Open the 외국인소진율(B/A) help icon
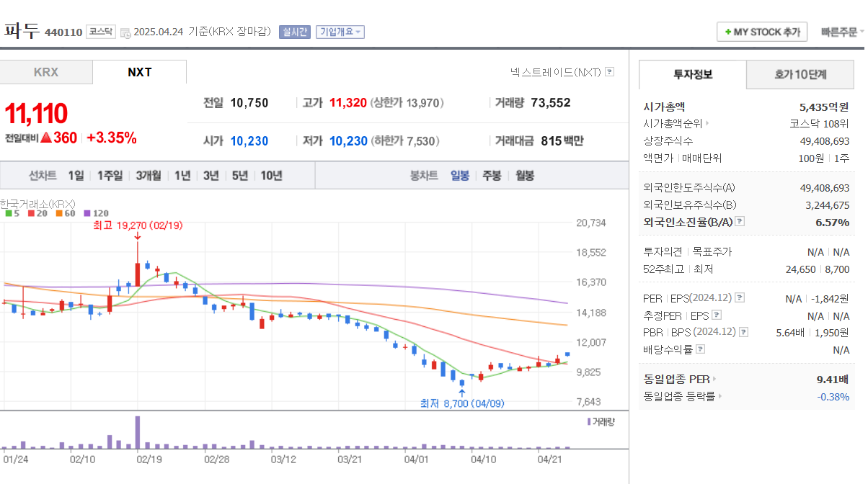This screenshot has width=868, height=484. [x=740, y=221]
